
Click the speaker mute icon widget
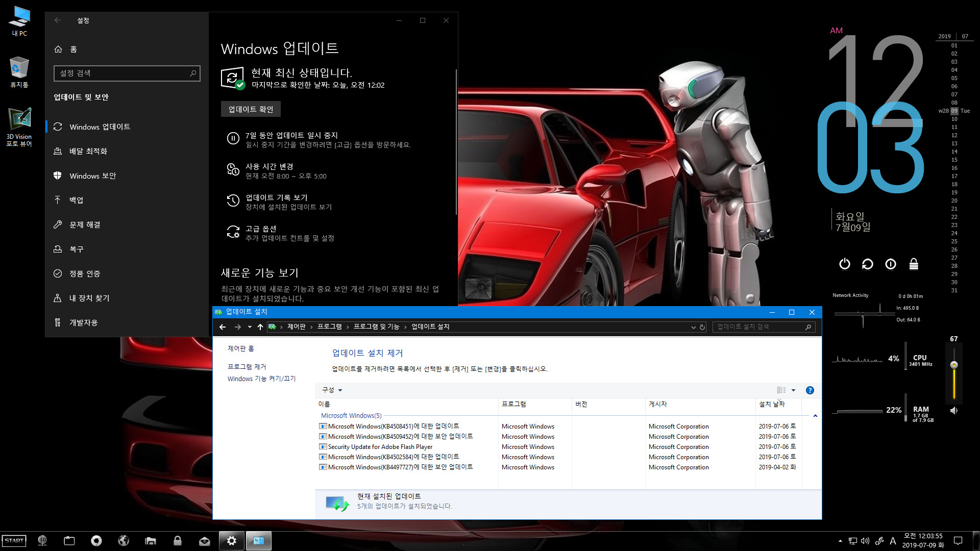[x=953, y=411]
